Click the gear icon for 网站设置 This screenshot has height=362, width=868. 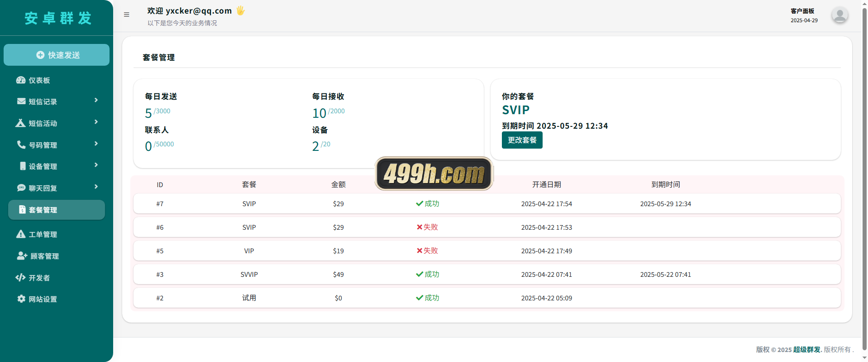21,299
